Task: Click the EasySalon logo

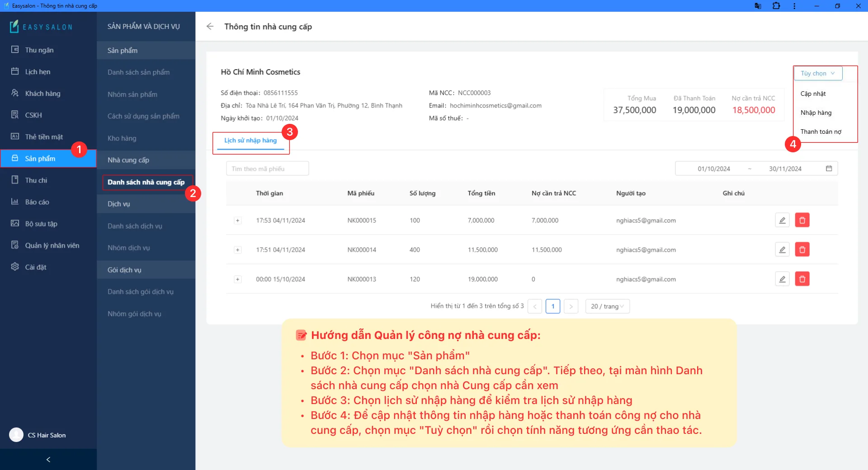Action: point(41,27)
